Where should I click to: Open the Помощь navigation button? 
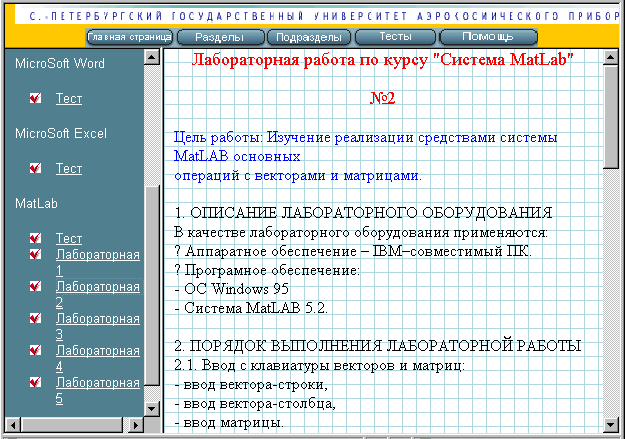click(x=488, y=37)
